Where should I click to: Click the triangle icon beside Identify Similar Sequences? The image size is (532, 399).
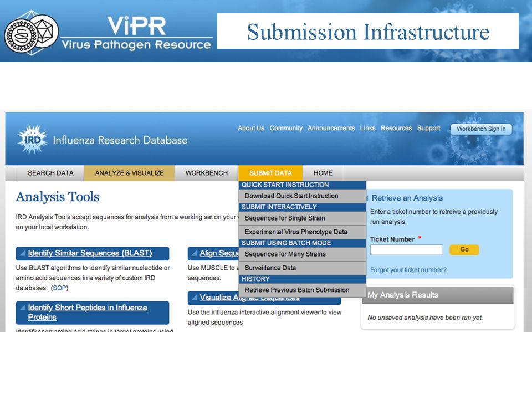(x=22, y=253)
